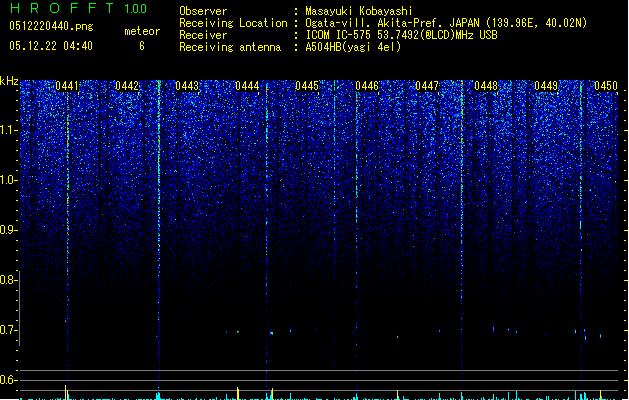Click the 0443 time marker
629x400 pixels.
187,86
